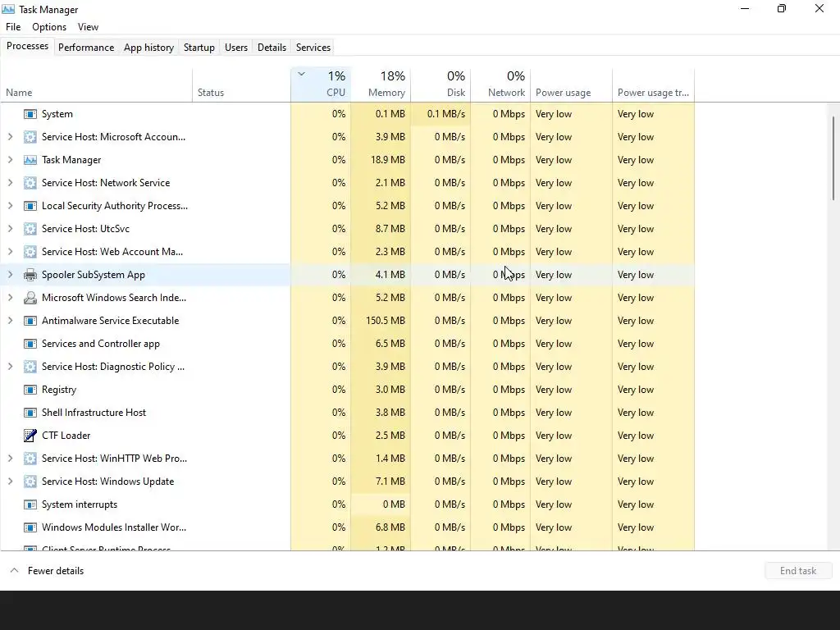Click the Services and Controller app icon
The width and height of the screenshot is (840, 630).
[30, 344]
